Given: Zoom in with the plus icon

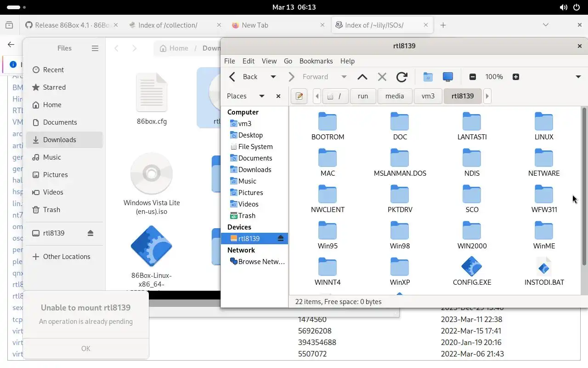Looking at the screenshot, I should [x=515, y=77].
